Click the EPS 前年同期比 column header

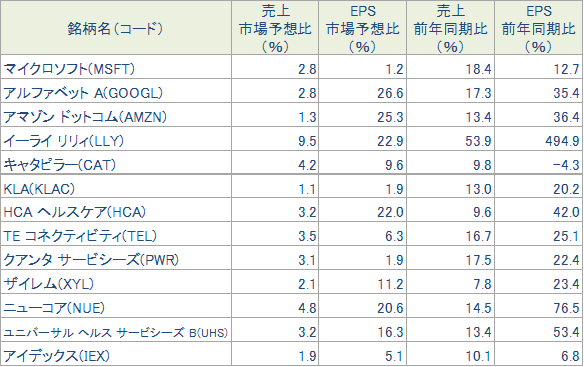pyautogui.click(x=539, y=28)
